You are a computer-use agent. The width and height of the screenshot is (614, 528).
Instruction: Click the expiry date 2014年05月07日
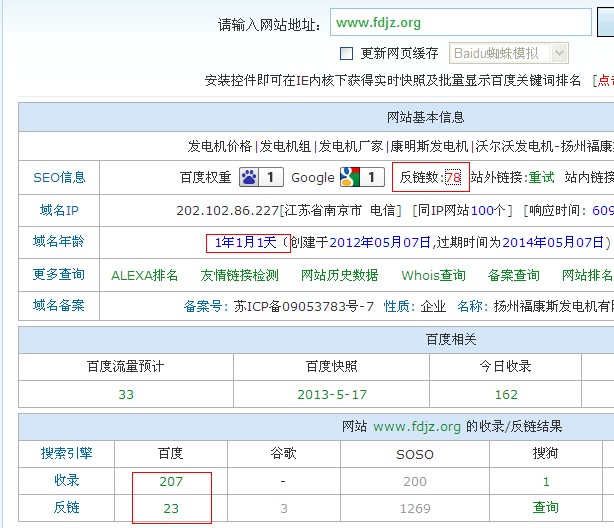(x=553, y=242)
